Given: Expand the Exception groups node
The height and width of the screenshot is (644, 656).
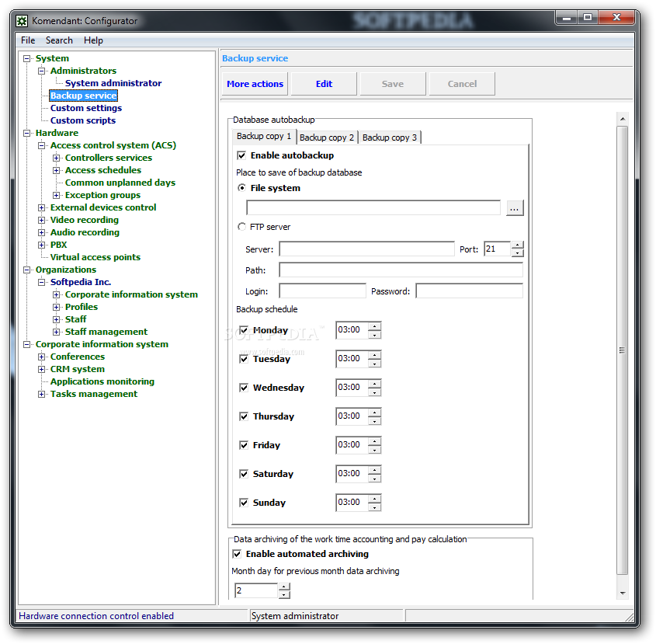Looking at the screenshot, I should 56,196.
